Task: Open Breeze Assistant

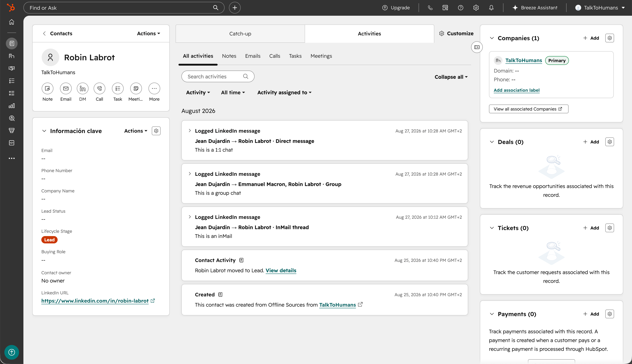Action: click(x=535, y=8)
